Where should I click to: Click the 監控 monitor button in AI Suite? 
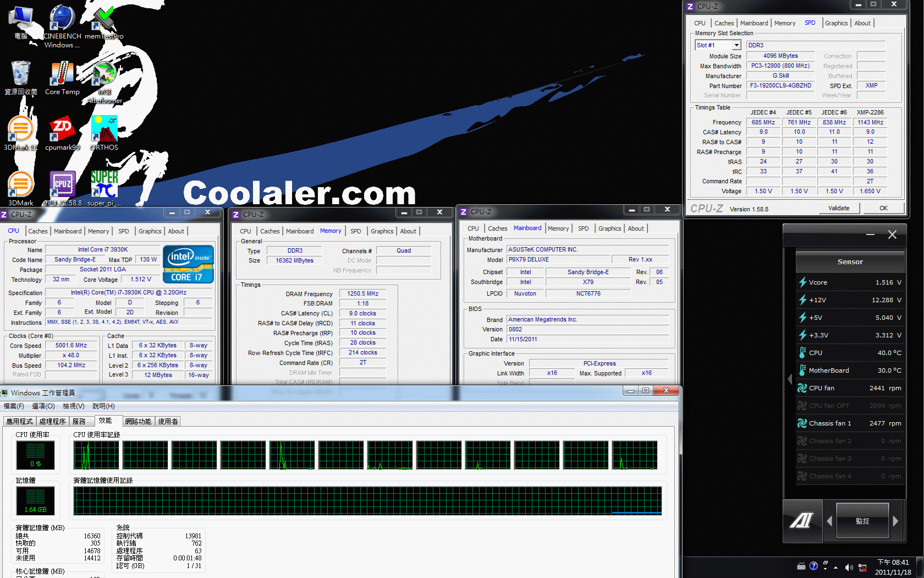[x=862, y=521]
